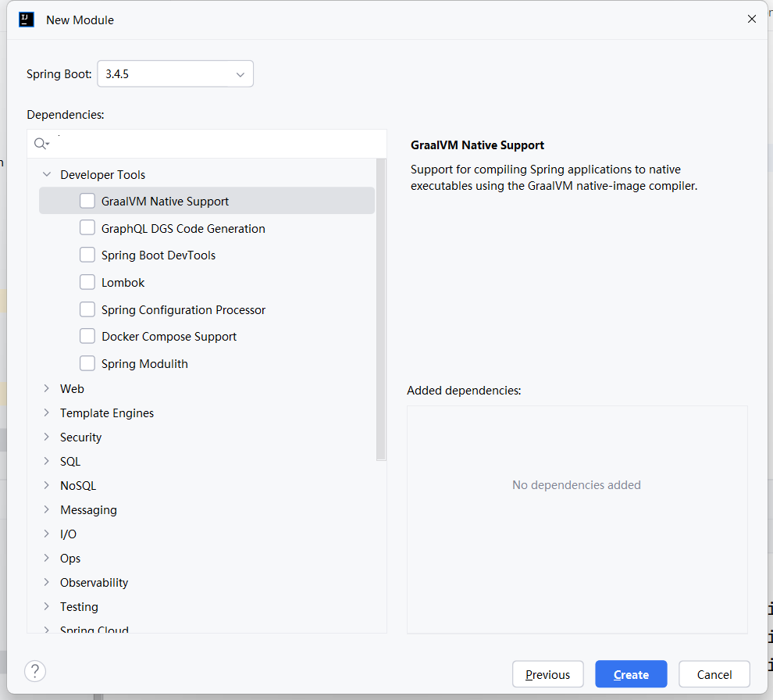
Task: Close the New Module dialog
Action: pos(751,19)
